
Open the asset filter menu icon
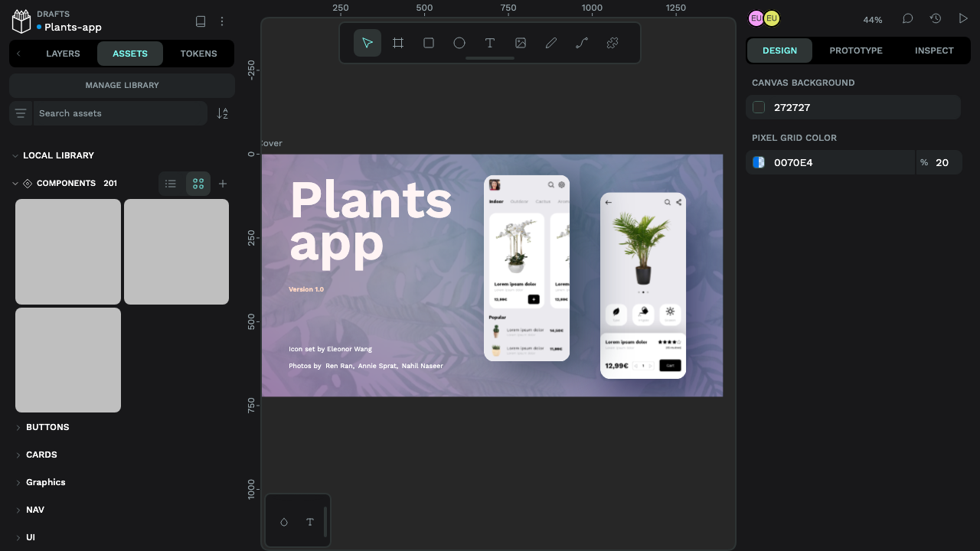pyautogui.click(x=21, y=113)
